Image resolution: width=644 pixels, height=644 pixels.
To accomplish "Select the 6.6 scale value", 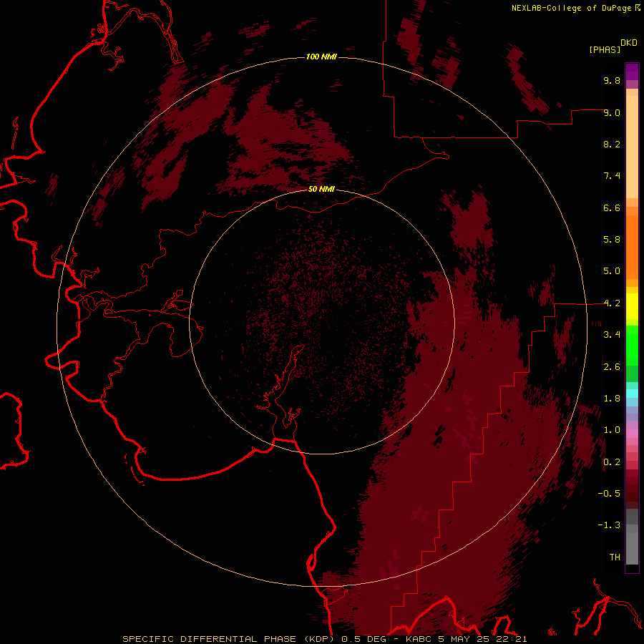I will coord(612,208).
